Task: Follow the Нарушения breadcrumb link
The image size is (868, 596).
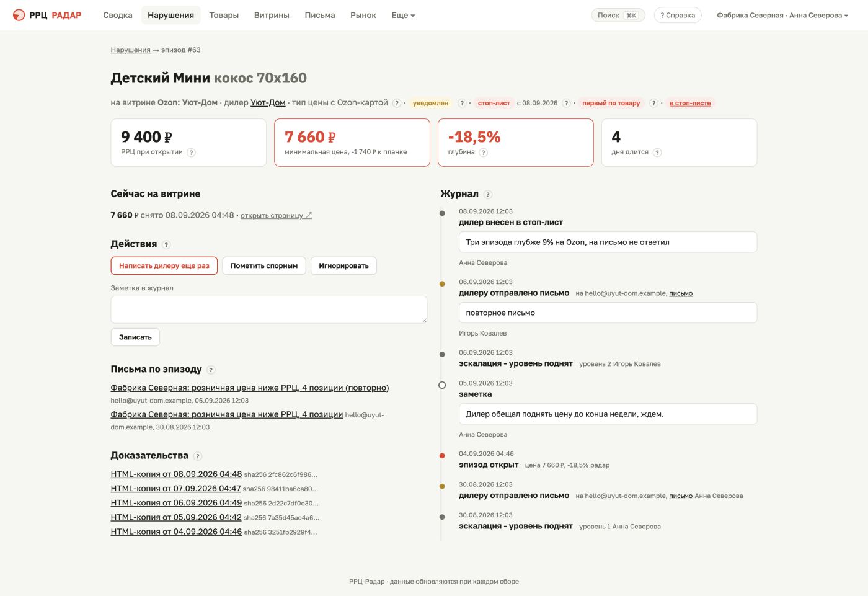Action: [131, 50]
